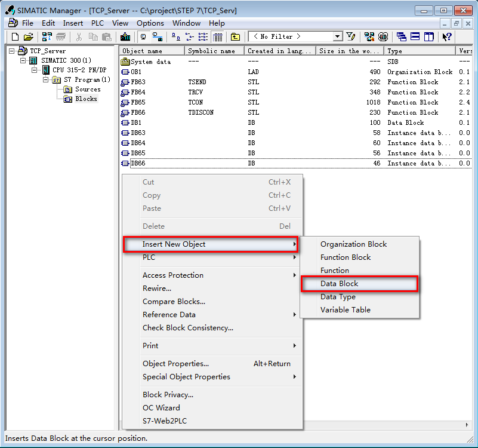478x448 pixels.
Task: Click the S7 Memory Card toolbar icon
Action: [61, 37]
